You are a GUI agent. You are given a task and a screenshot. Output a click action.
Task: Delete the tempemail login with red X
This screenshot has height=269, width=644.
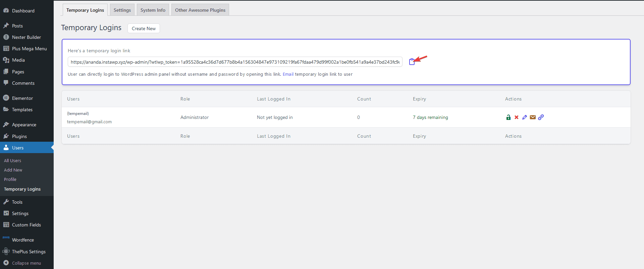[517, 117]
